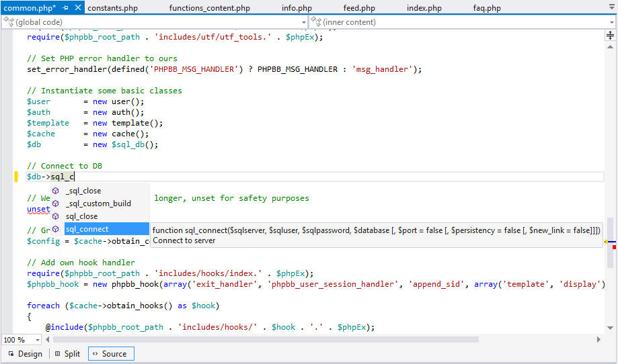
Task: Select _sql_custom_build in autocomplete list
Action: (x=100, y=203)
